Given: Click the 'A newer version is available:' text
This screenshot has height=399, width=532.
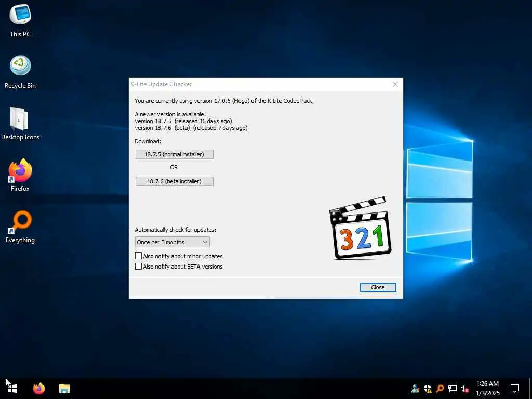Looking at the screenshot, I should (x=170, y=114).
